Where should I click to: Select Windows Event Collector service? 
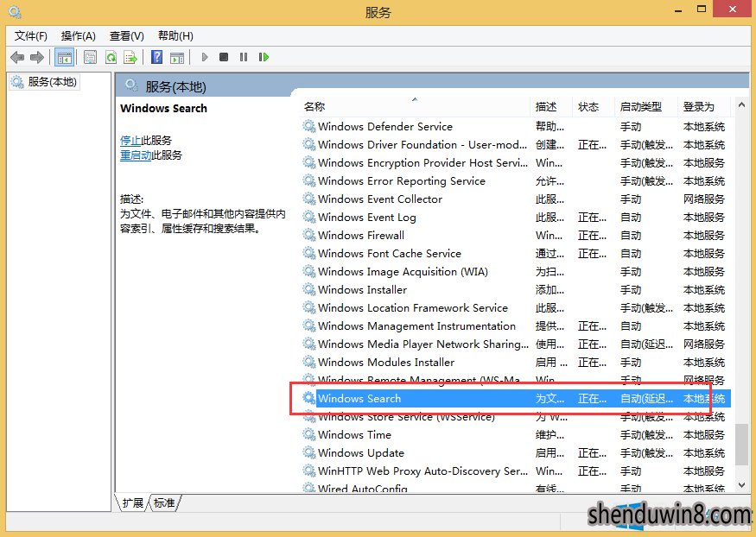(x=516, y=199)
